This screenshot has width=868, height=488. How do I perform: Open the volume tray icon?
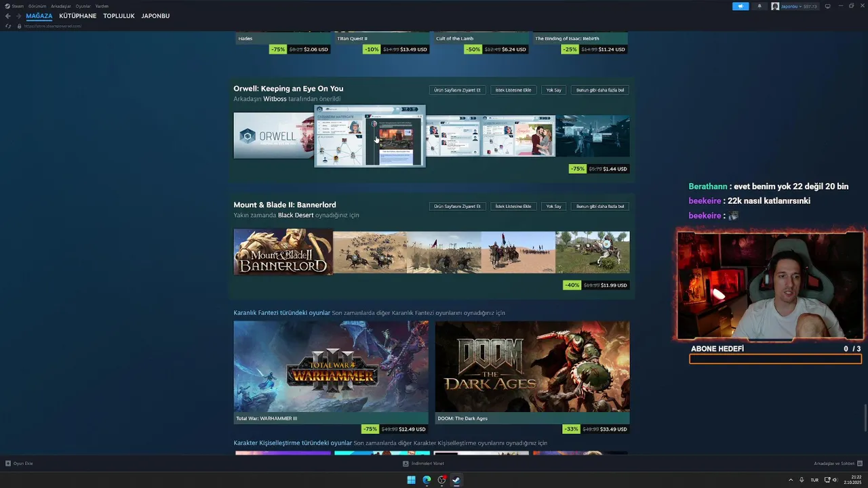click(835, 480)
